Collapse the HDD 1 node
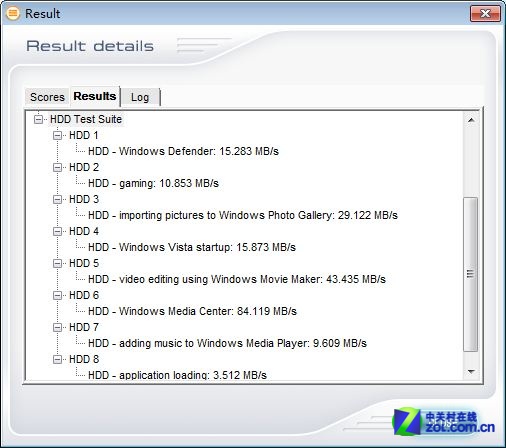The height and width of the screenshot is (448, 506). pos(58,135)
